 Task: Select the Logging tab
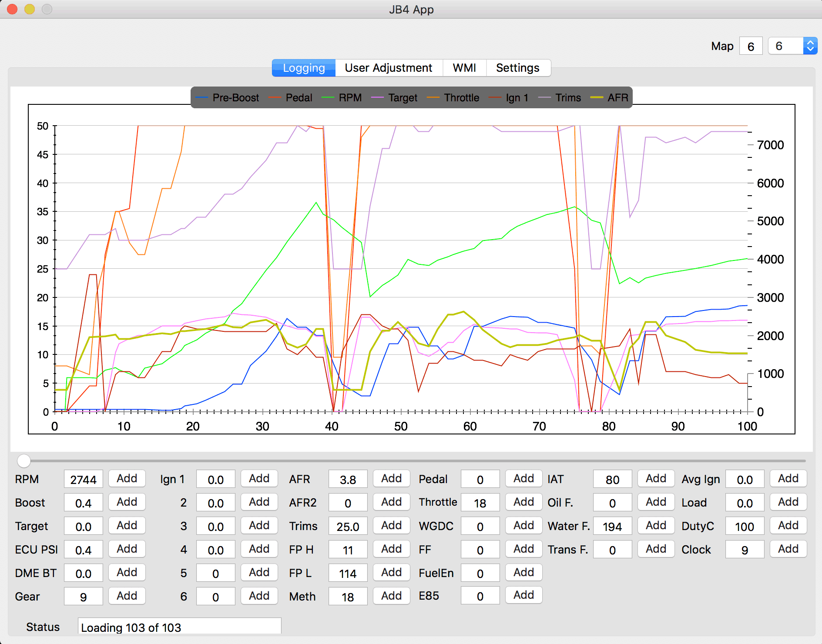coord(304,68)
